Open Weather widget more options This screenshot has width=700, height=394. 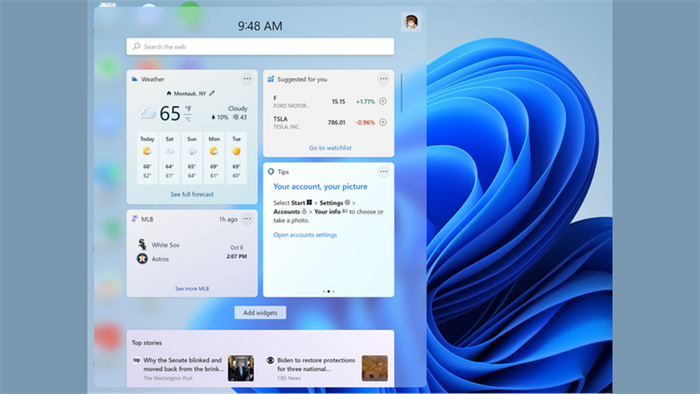(x=247, y=79)
